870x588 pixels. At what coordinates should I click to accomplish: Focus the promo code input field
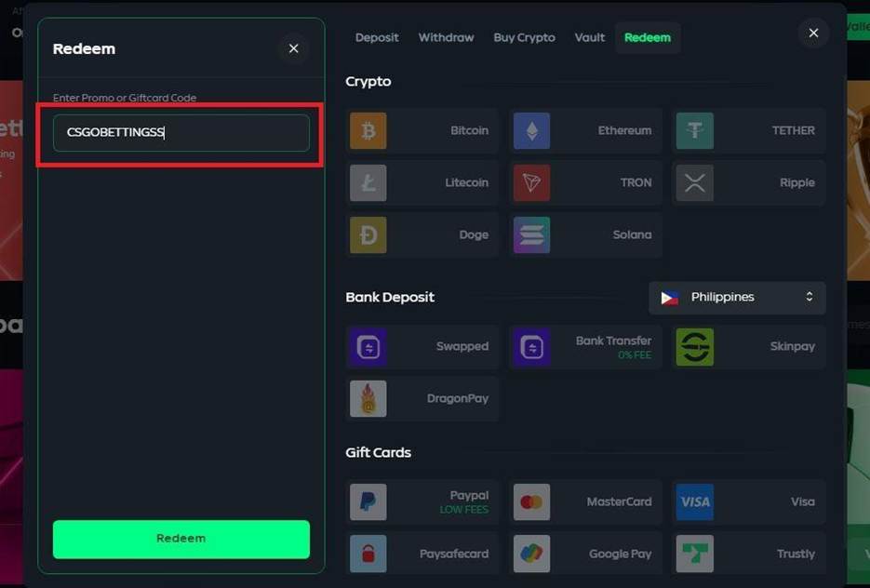181,132
